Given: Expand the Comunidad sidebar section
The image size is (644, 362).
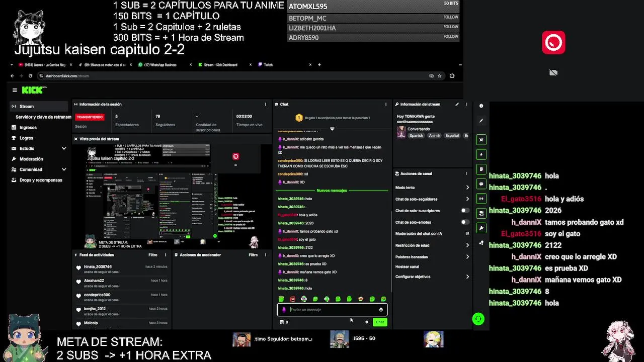Looking at the screenshot, I should click(x=64, y=169).
